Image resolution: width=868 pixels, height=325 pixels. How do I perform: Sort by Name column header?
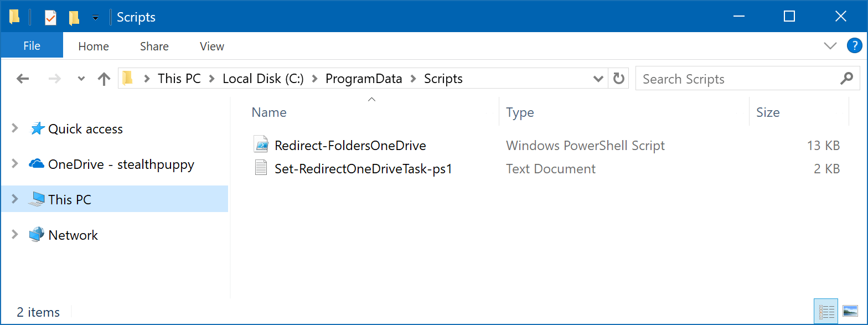point(269,112)
